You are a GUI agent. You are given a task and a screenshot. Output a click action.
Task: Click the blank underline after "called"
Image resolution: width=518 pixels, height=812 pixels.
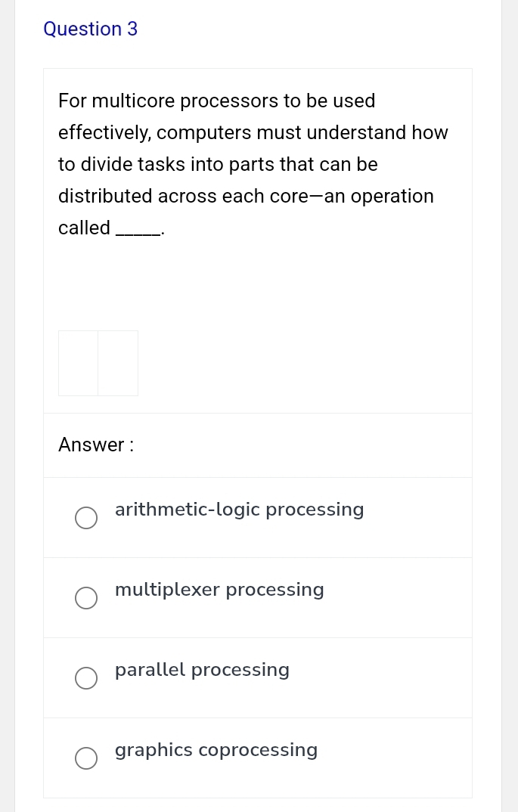point(137,231)
